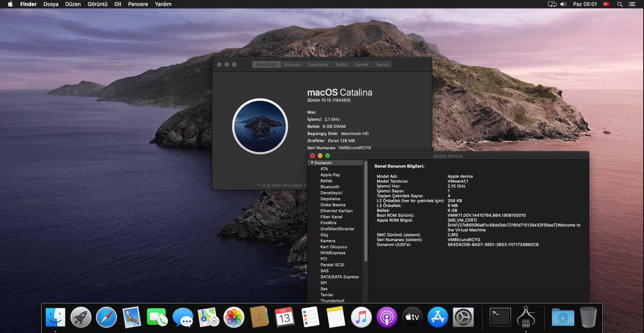Screen dimensions: 644x333
Task: Open the Pencere menu
Action: (x=138, y=4)
